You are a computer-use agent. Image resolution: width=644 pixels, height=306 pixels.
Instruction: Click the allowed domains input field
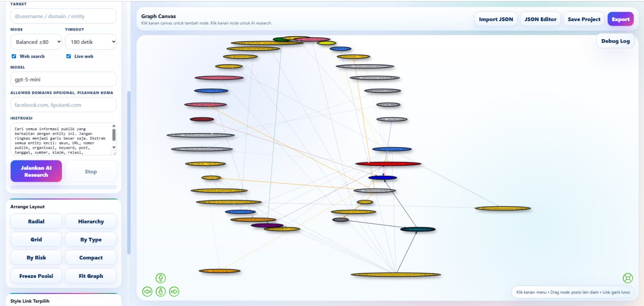[63, 105]
